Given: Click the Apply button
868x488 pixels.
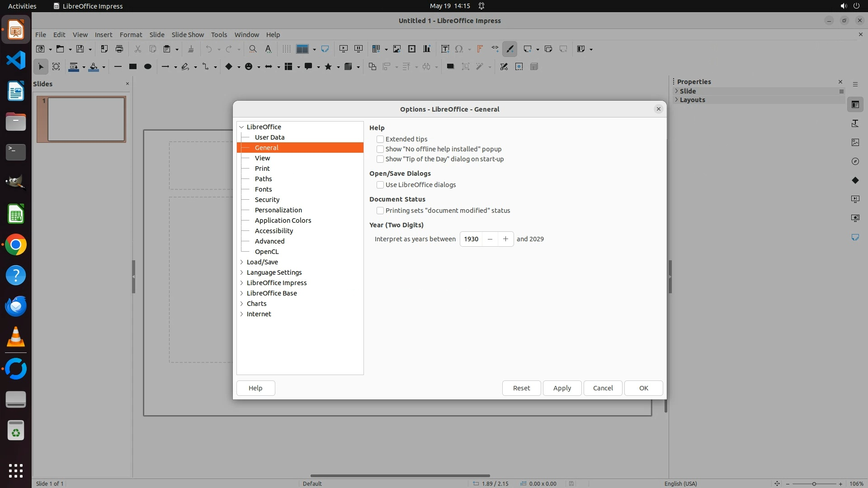Looking at the screenshot, I should (x=562, y=388).
